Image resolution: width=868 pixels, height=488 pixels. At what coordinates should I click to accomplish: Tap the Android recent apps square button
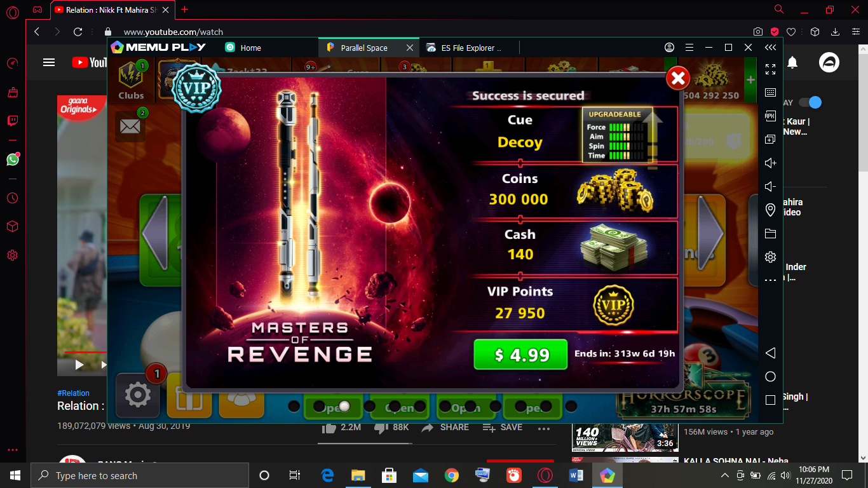pos(770,400)
